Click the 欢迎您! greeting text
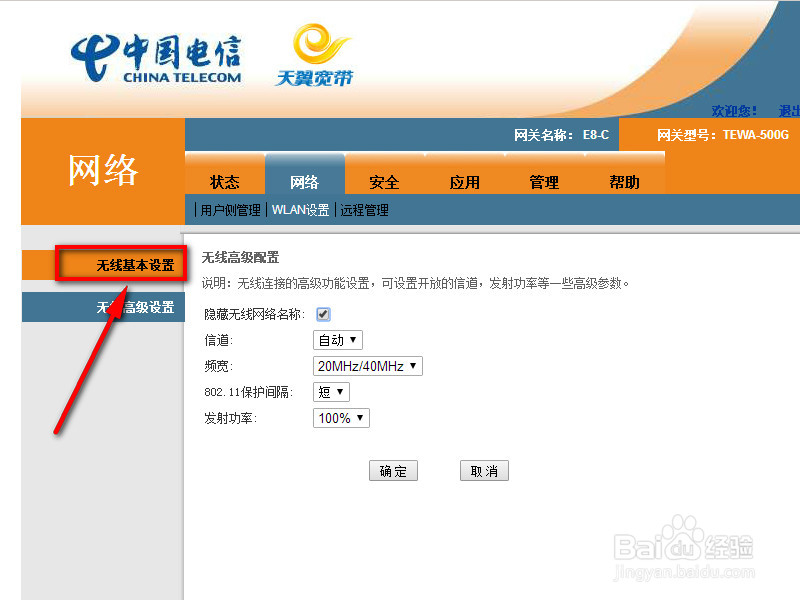Image resolution: width=800 pixels, height=600 pixels. pyautogui.click(x=734, y=111)
